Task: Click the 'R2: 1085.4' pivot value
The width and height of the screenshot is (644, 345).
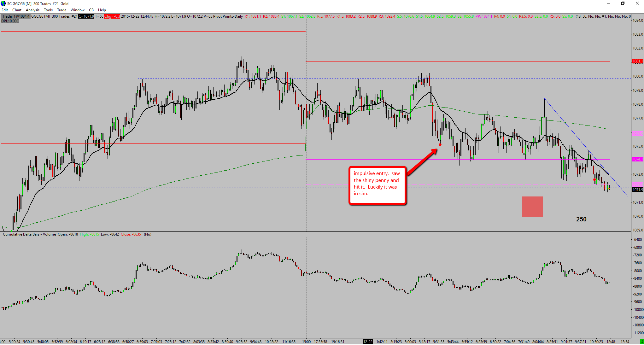Action: click(271, 16)
